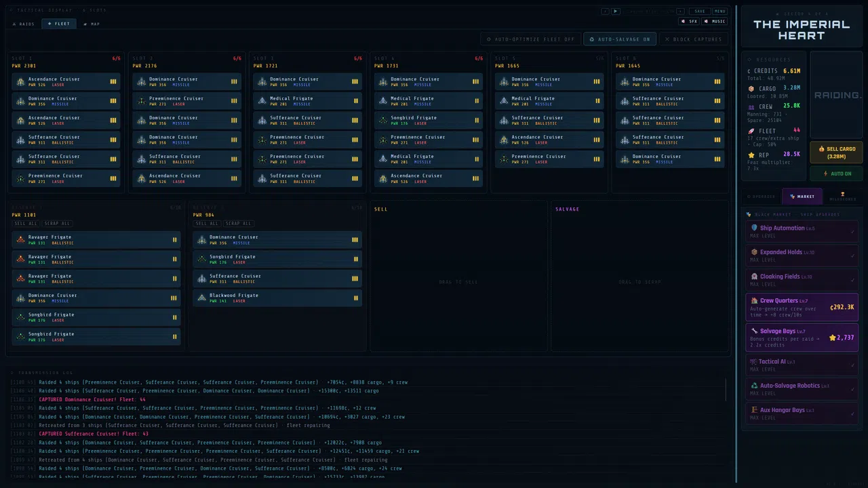The width and height of the screenshot is (868, 488).
Task: Click Scrap All in Reserve 1
Action: [x=57, y=224]
